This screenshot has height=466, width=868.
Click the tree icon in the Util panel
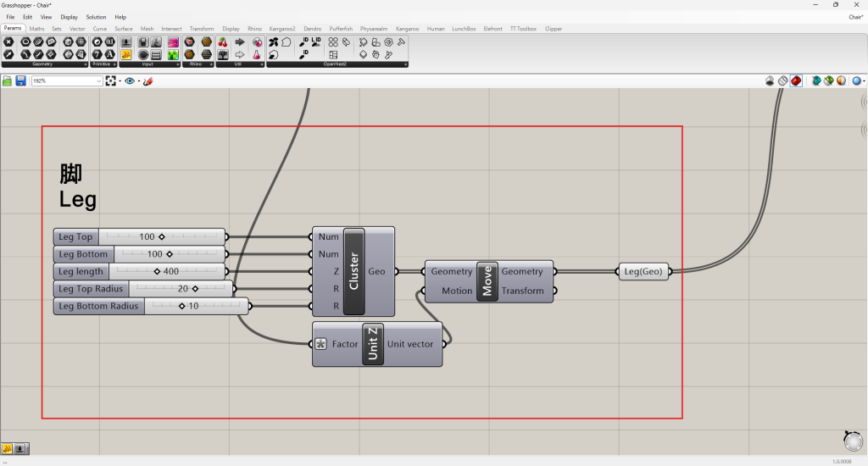[x=223, y=54]
